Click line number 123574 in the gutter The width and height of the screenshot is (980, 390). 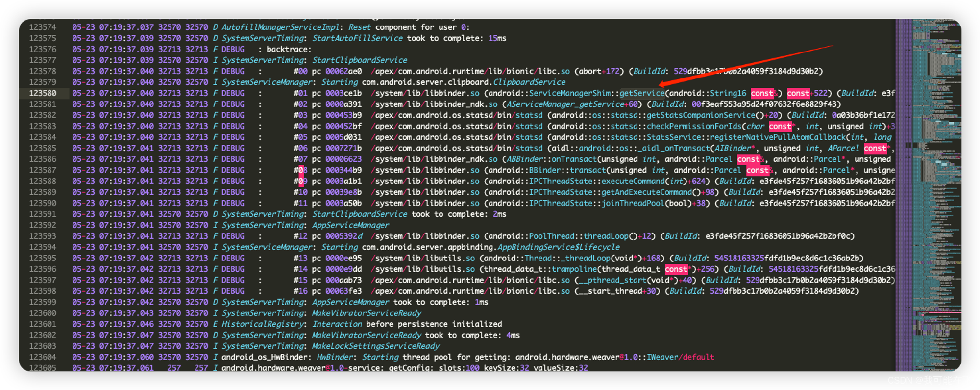(x=43, y=27)
